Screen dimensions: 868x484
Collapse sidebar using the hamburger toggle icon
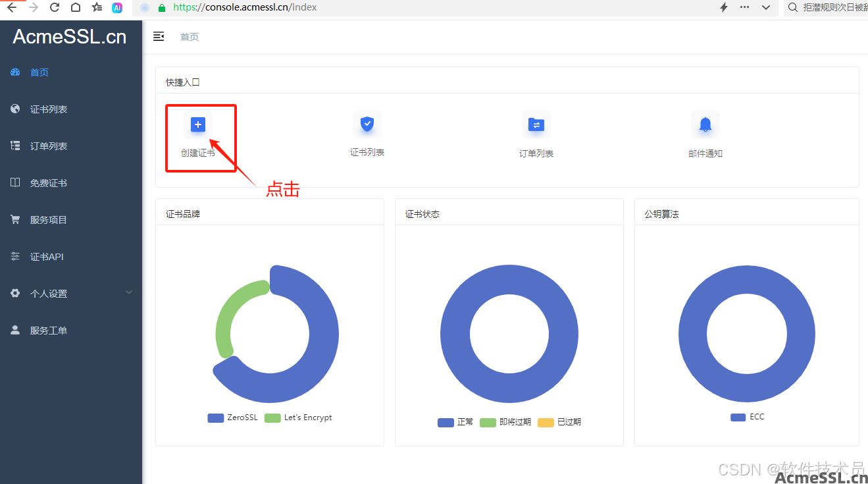pos(159,37)
